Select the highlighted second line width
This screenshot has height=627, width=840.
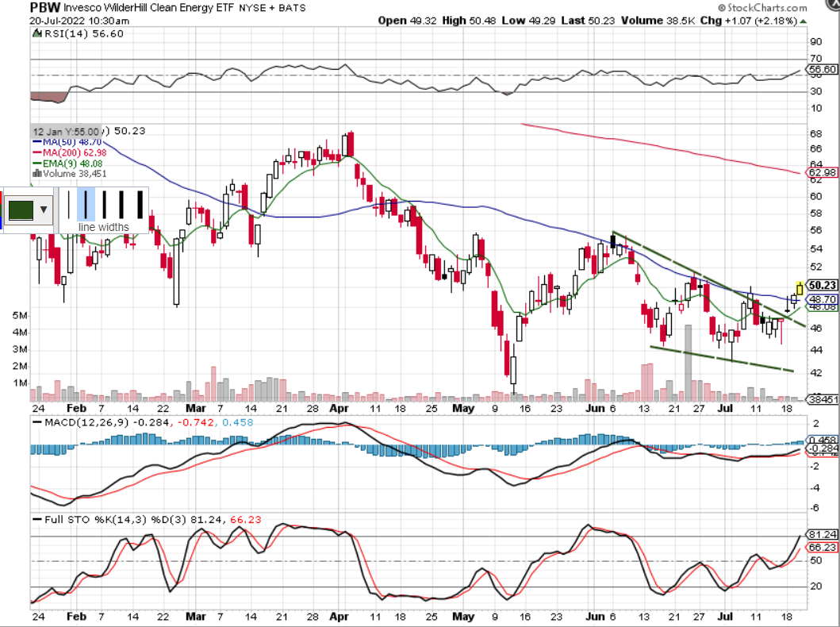pyautogui.click(x=86, y=204)
